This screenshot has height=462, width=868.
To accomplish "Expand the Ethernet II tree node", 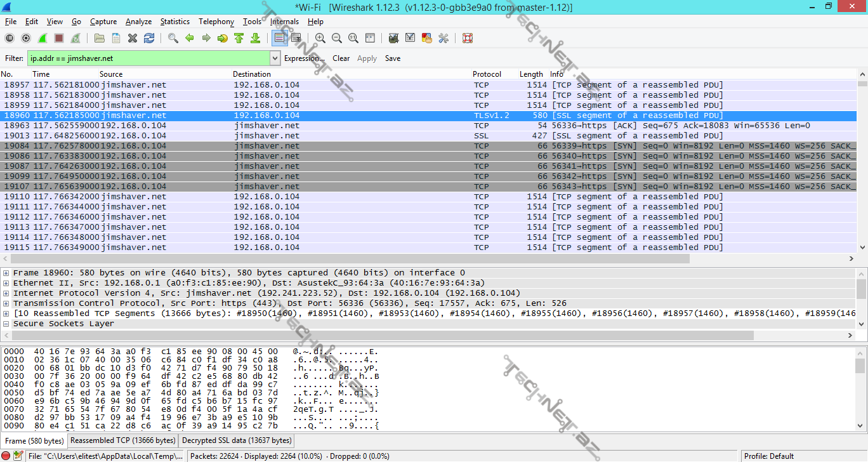I will pos(6,283).
